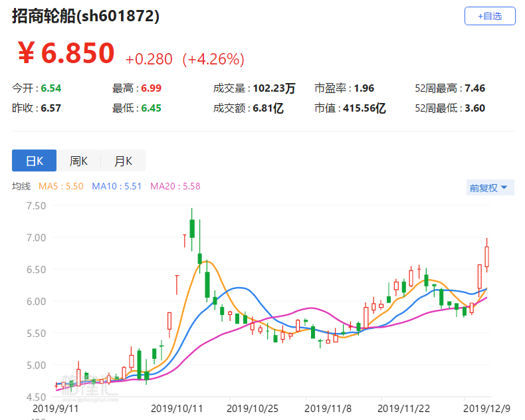The width and height of the screenshot is (525, 420).
Task: Click the price change +0.280
Action: [x=149, y=59]
